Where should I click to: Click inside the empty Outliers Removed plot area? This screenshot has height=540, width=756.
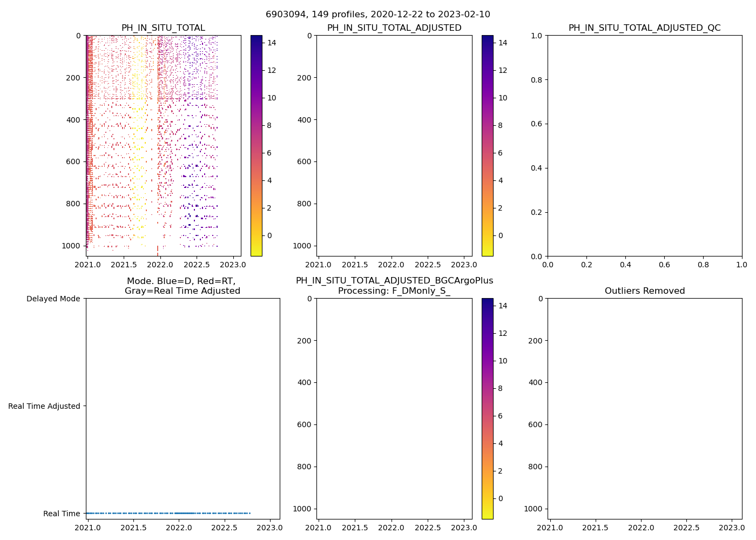644,409
